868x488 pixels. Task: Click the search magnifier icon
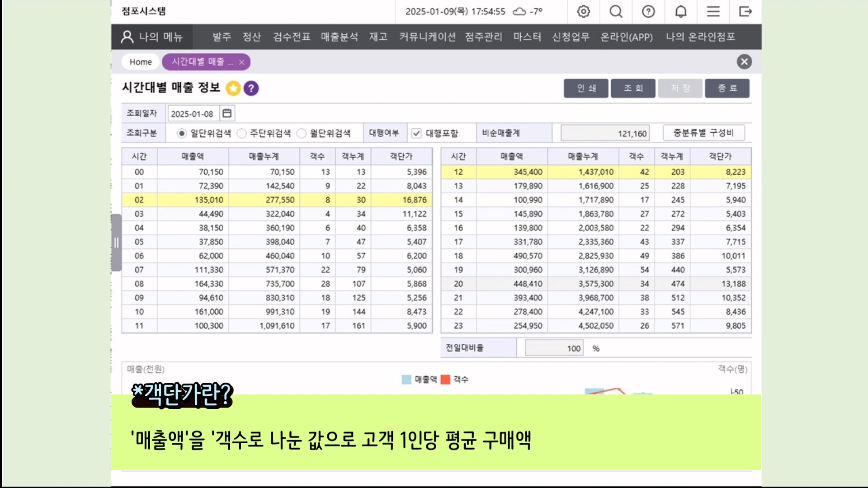616,11
